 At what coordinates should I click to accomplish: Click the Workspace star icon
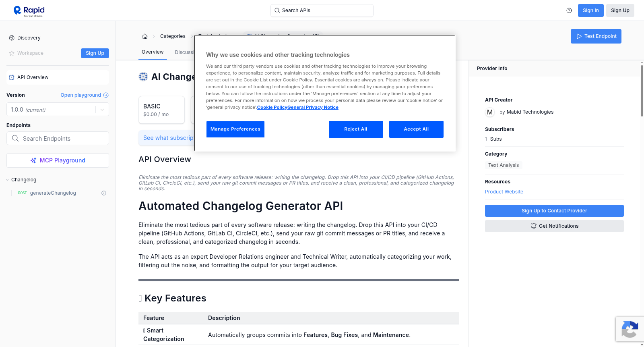coord(12,53)
